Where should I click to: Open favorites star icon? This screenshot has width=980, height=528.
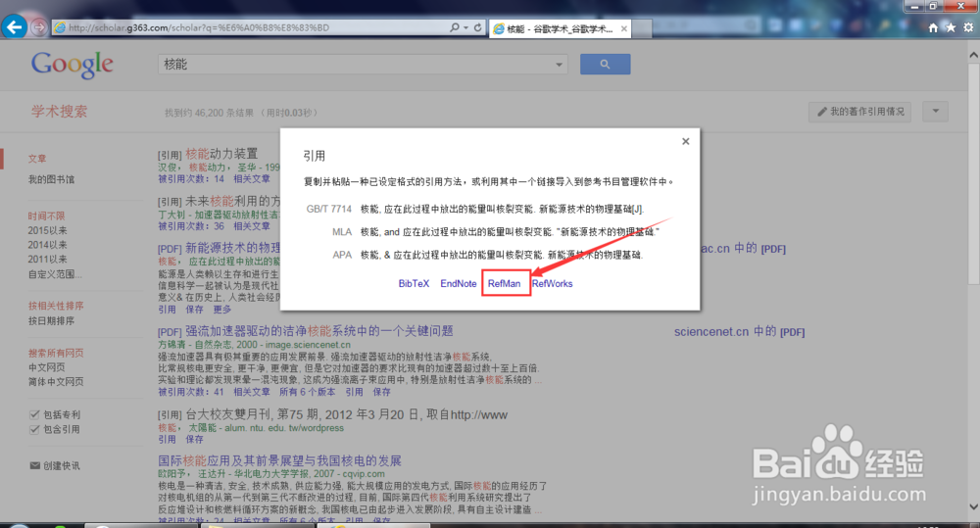pos(951,27)
